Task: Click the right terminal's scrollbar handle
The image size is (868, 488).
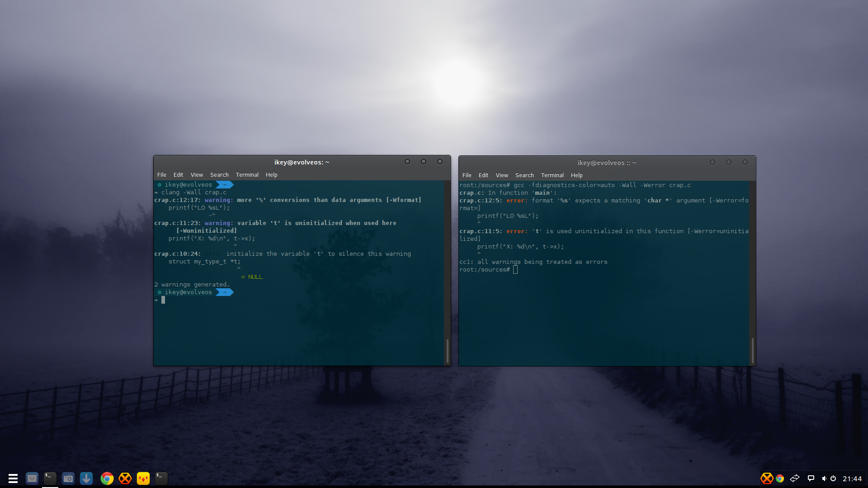Action: [x=753, y=351]
